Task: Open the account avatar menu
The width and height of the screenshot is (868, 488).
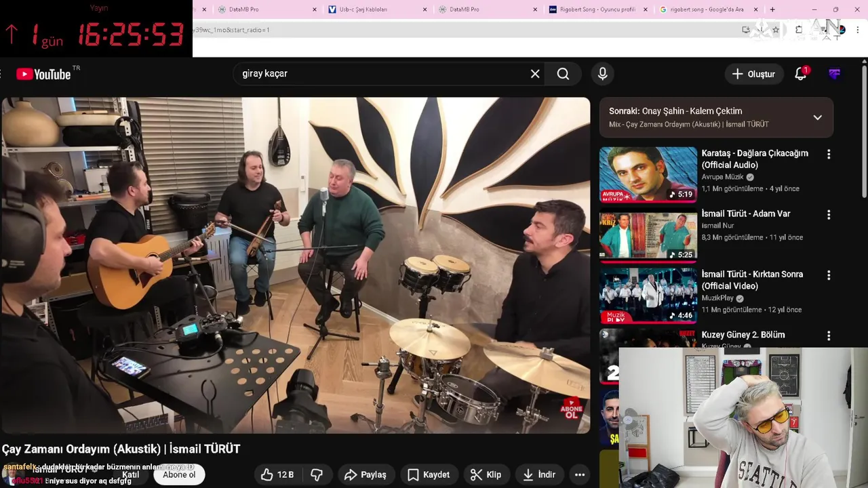Action: [835, 74]
